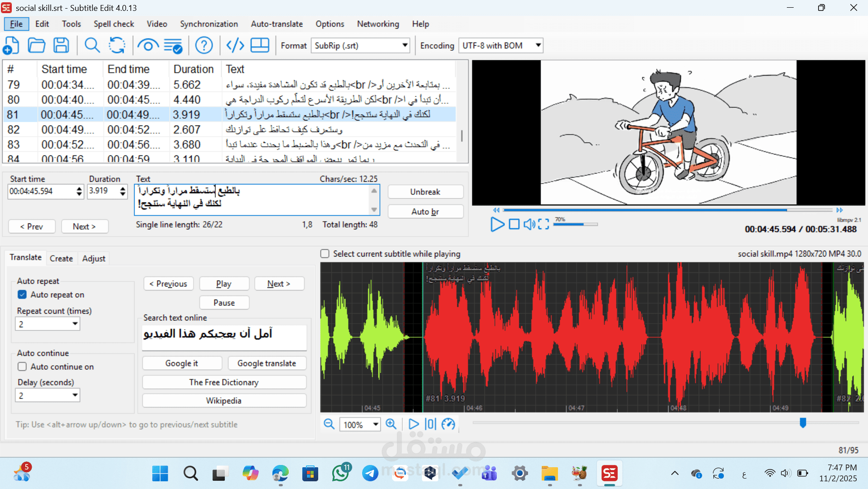The height and width of the screenshot is (489, 868).
Task: Select subtitle row number 80
Action: (229, 100)
